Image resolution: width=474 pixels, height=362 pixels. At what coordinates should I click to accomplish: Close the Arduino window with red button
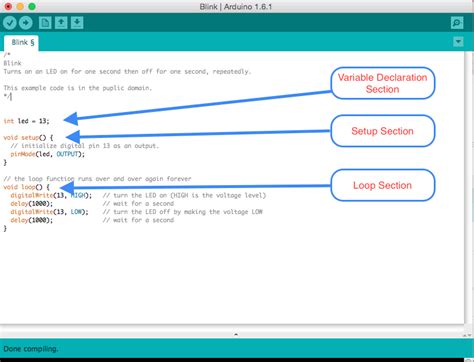(x=8, y=6)
